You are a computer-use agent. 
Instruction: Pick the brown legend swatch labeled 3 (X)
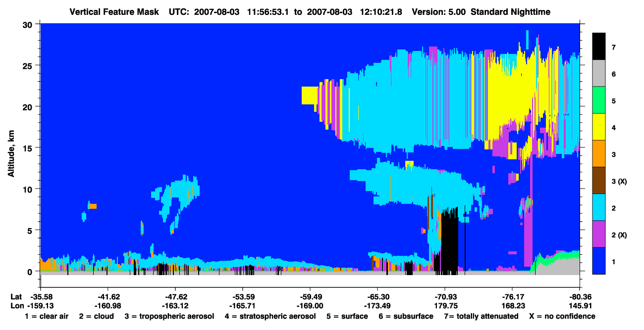(x=599, y=181)
